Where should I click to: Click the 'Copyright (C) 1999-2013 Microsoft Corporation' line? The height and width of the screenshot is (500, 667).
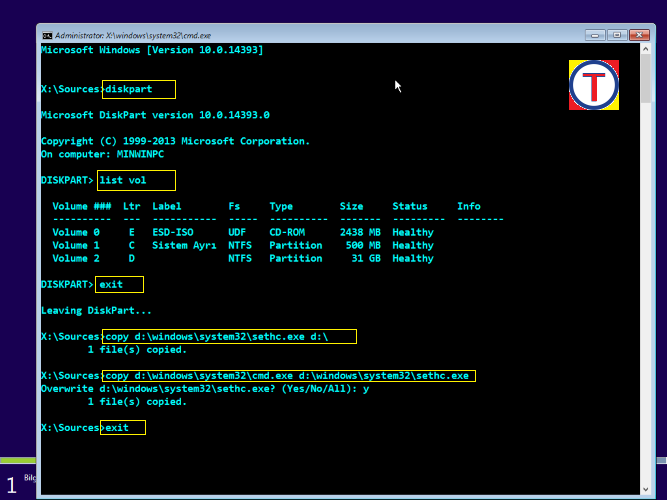176,141
